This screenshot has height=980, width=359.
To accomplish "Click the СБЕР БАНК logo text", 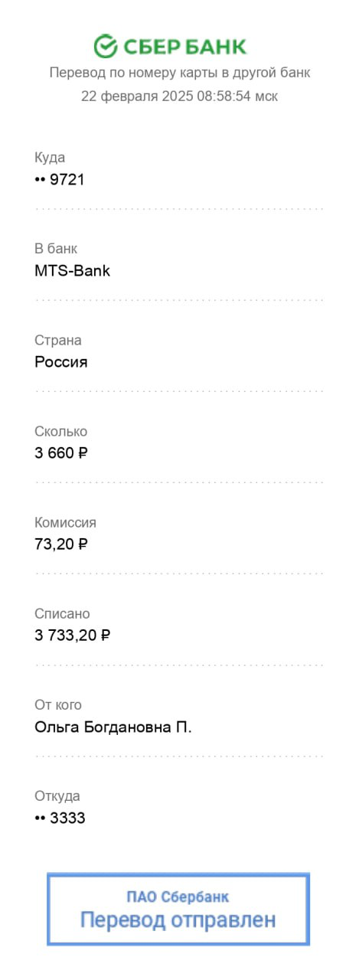I will coord(184,47).
